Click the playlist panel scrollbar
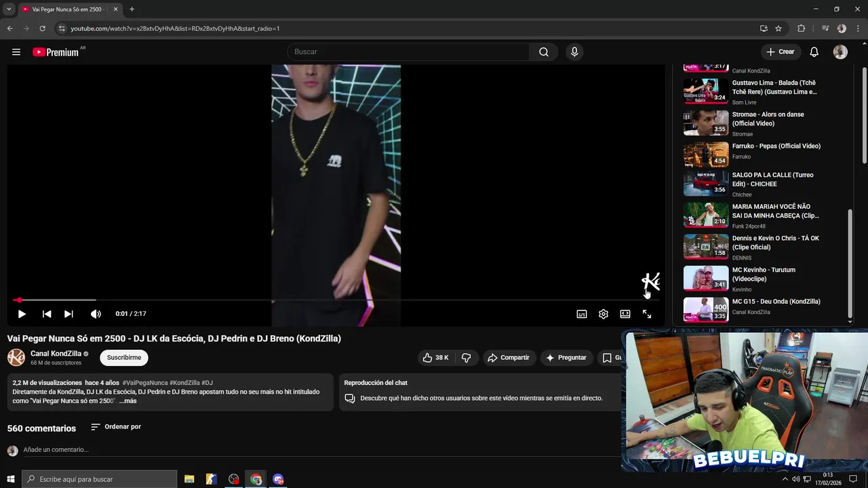This screenshot has height=488, width=868. coord(850,264)
